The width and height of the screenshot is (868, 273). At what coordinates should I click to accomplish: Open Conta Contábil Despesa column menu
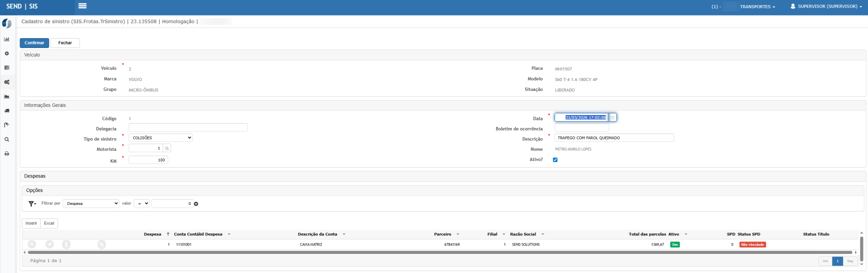pos(229,234)
